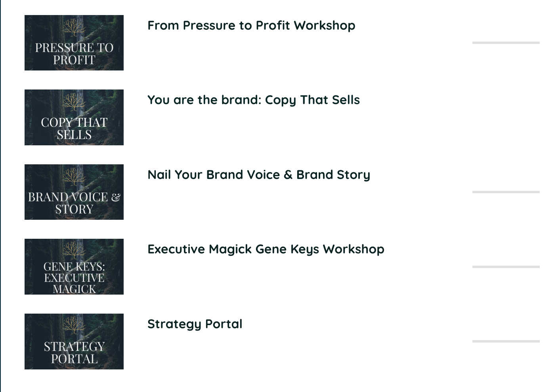Screen dimensions: 558x392
Task: Open the Strategy Portal thumbnail image
Action: click(74, 341)
